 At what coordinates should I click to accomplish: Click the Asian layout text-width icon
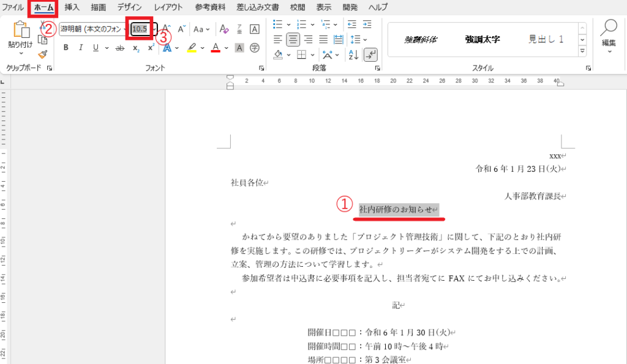tap(328, 54)
